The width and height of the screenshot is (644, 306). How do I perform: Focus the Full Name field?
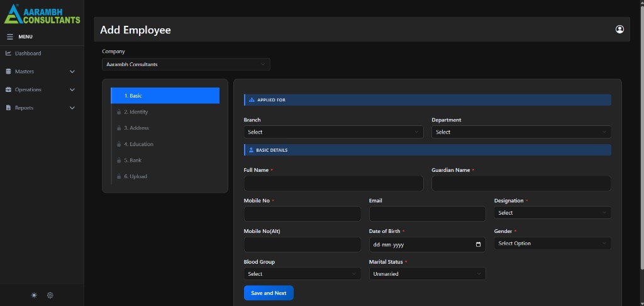click(x=333, y=183)
